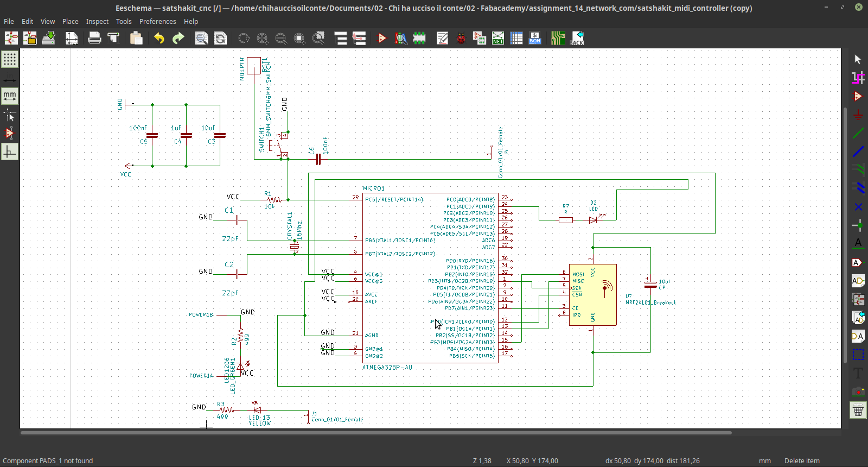Select the blue Place bus tool

(858, 152)
